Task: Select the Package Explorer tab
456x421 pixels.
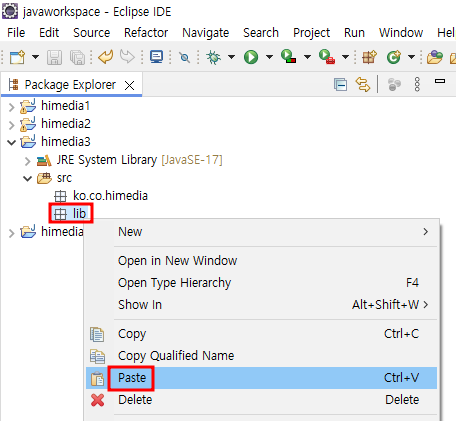Action: coord(70,85)
